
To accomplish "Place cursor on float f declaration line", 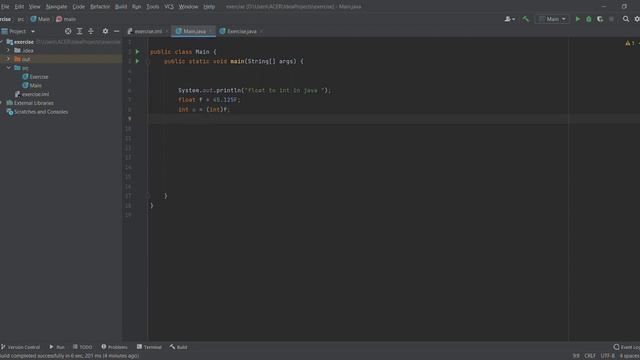I will click(209, 100).
